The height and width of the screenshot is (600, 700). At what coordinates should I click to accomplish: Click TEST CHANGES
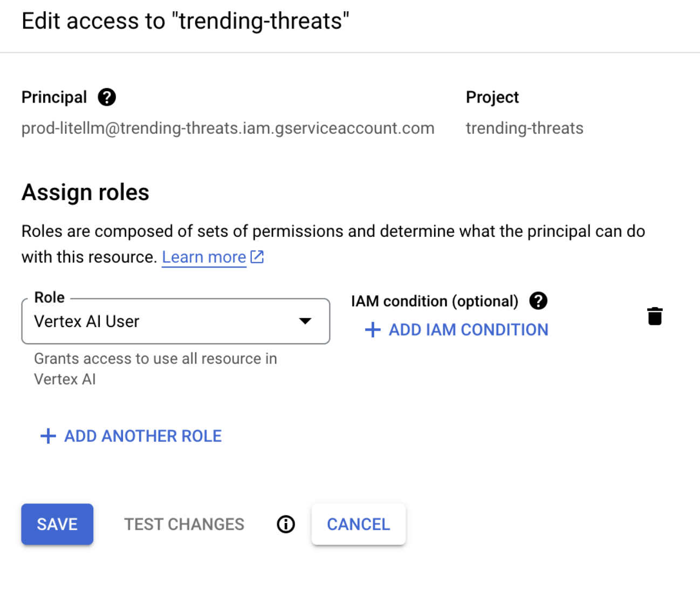tap(184, 524)
